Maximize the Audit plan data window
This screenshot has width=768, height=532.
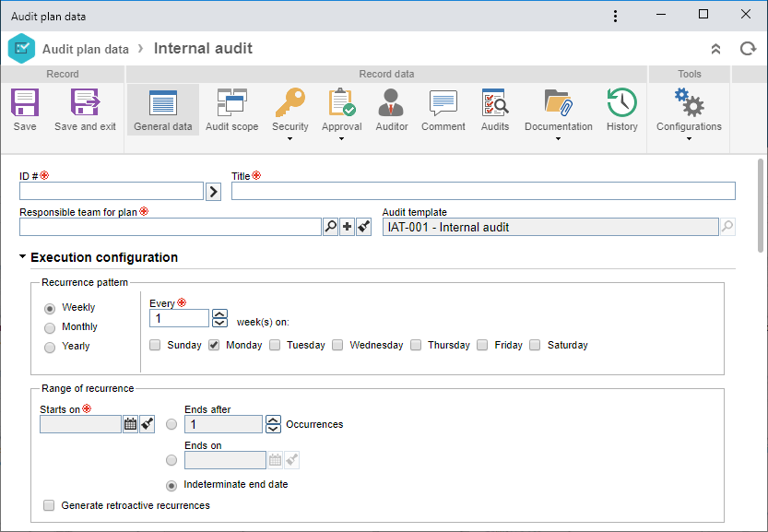pos(703,14)
